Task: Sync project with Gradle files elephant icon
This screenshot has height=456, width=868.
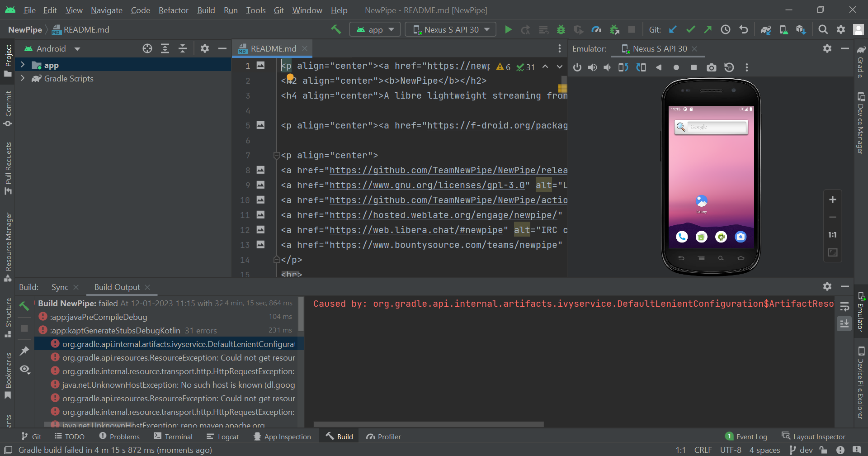Action: [x=765, y=30]
